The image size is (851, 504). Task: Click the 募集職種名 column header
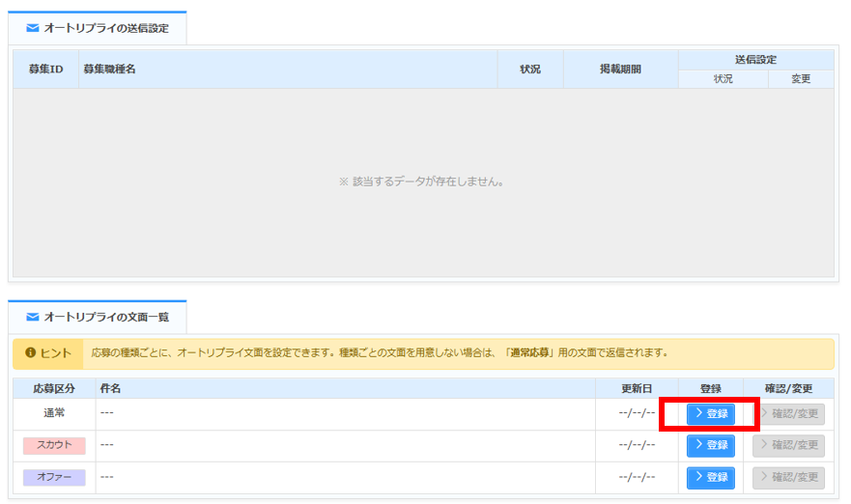pyautogui.click(x=288, y=69)
